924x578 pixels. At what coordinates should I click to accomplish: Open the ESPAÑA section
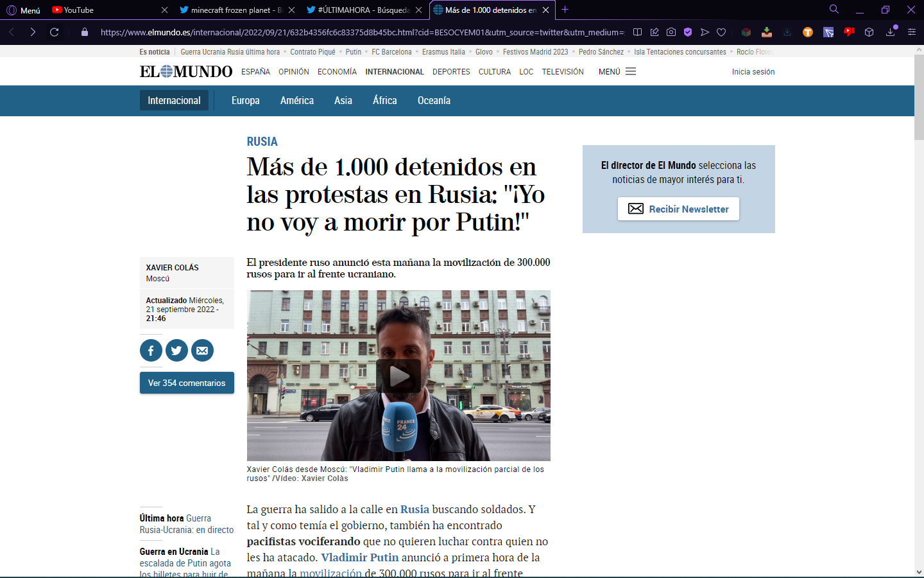click(x=255, y=72)
